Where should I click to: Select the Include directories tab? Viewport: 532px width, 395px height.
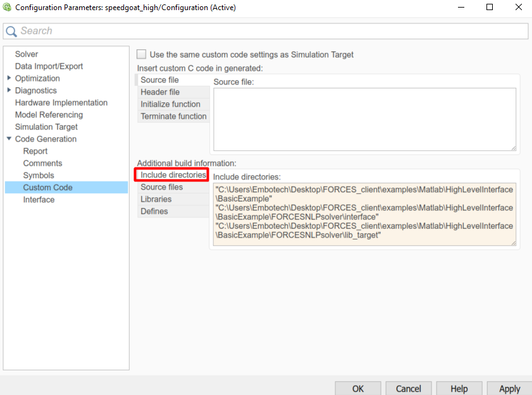coord(173,175)
